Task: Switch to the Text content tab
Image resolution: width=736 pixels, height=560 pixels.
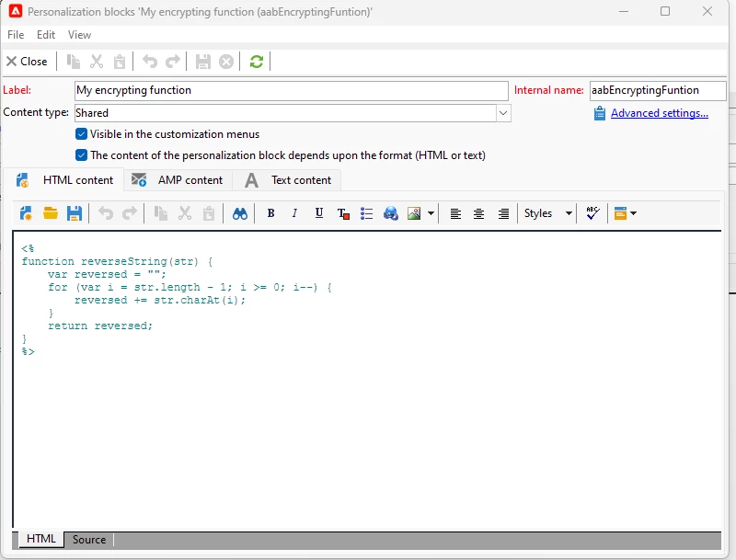Action: point(287,180)
